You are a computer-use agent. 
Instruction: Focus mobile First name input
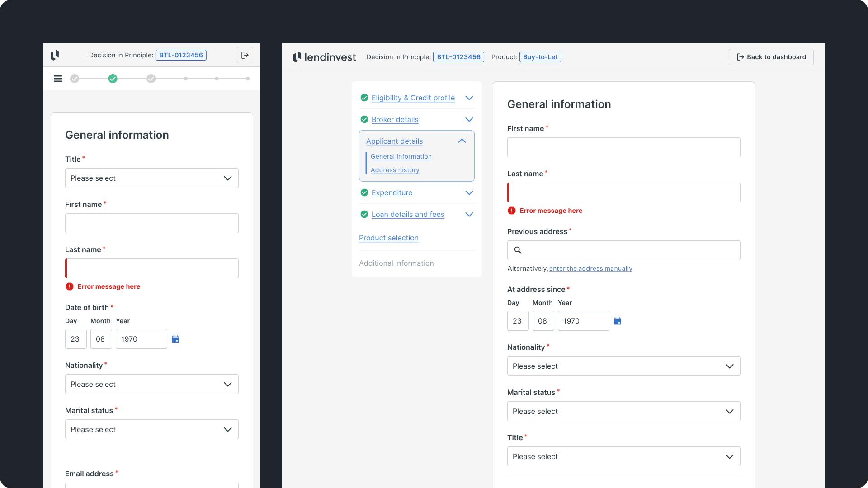point(152,223)
